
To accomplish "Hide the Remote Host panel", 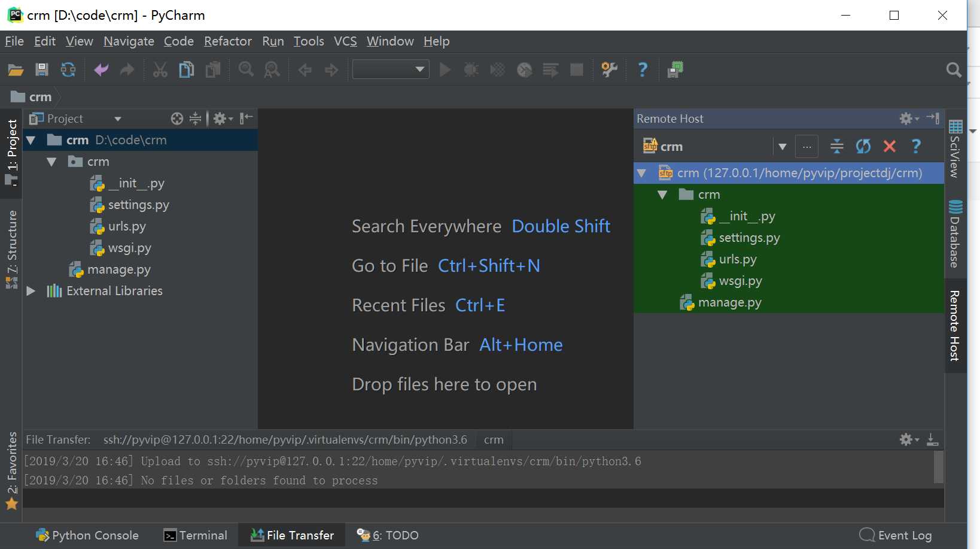I will point(933,118).
